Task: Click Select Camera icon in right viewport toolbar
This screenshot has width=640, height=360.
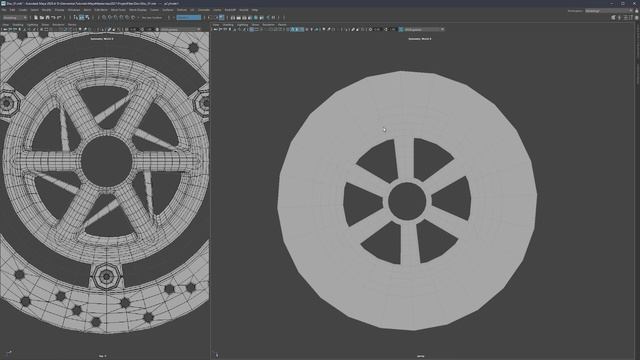Action: tap(215, 29)
